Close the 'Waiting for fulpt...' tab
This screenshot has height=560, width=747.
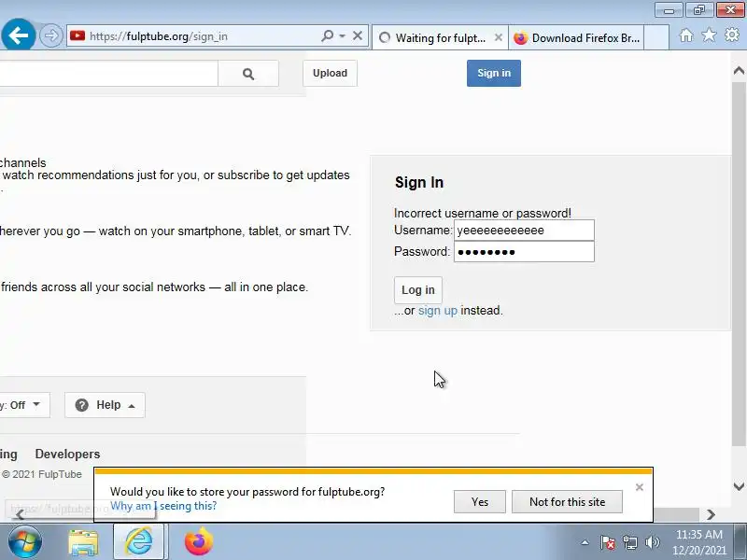click(499, 37)
